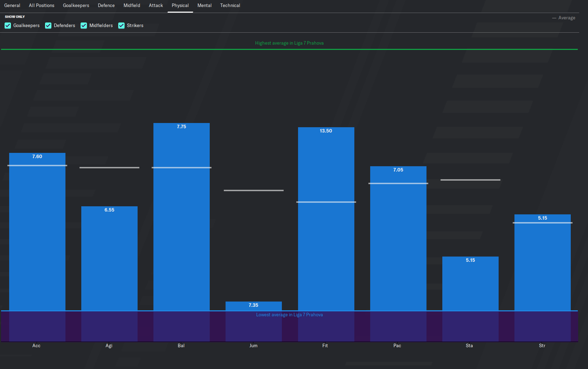This screenshot has width=588, height=369.
Task: Click the Agi axis label
Action: [x=109, y=346]
